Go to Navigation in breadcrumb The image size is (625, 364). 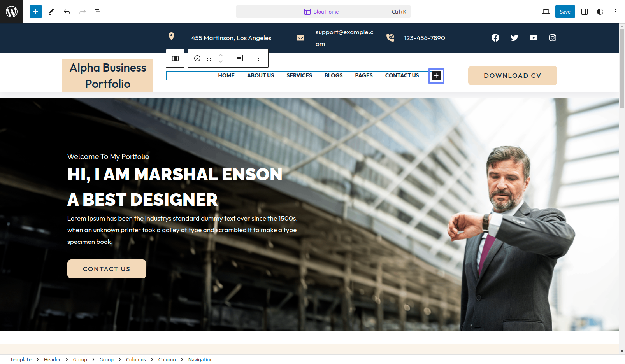(x=200, y=359)
